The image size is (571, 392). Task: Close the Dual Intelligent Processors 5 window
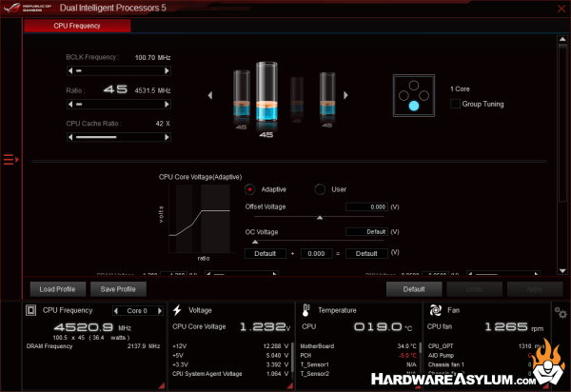point(561,8)
